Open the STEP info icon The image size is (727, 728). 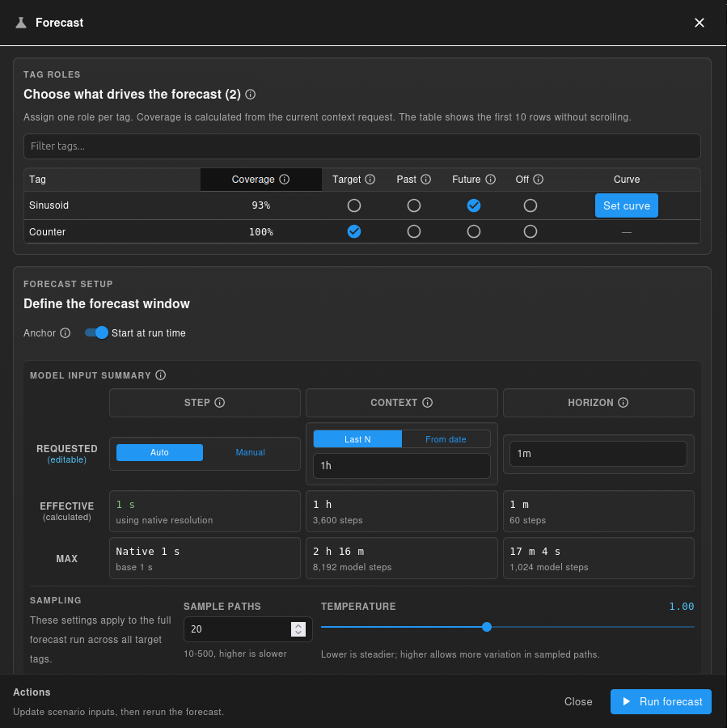(220, 403)
